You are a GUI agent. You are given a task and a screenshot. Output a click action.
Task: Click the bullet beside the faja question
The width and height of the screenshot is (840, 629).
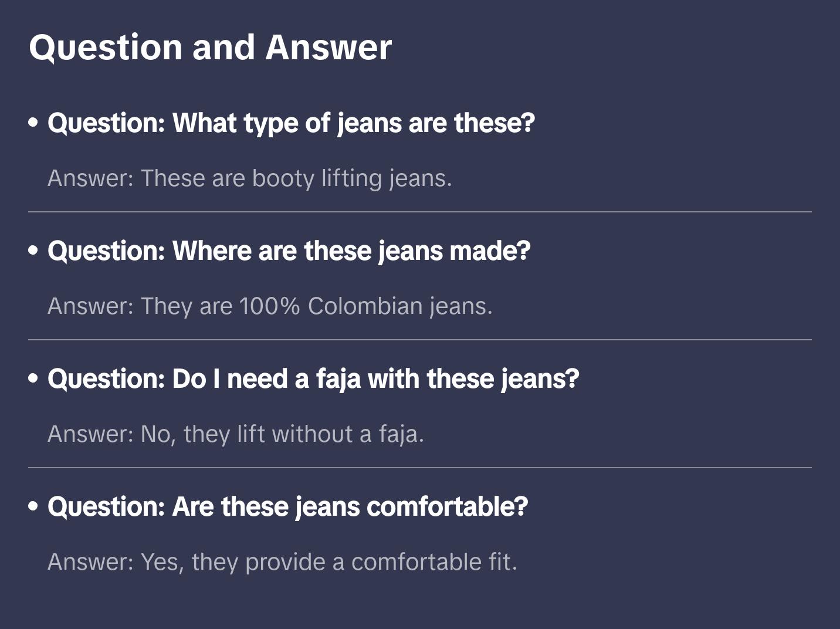33,379
